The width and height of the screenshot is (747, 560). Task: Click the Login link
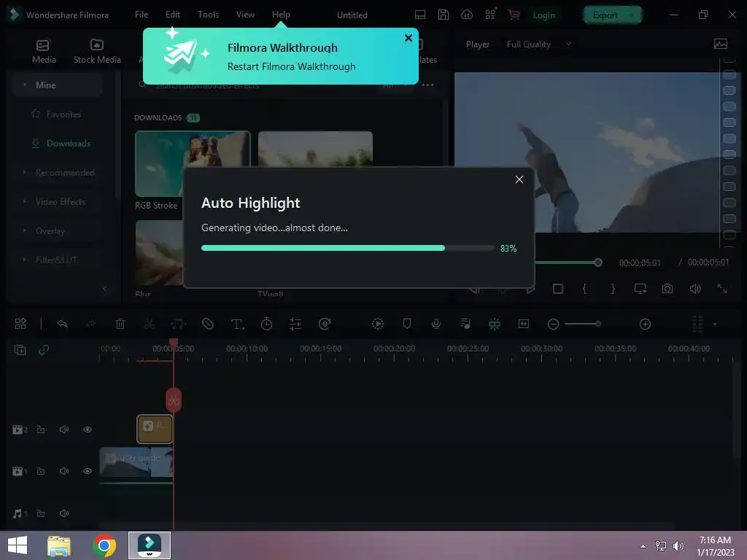[544, 15]
